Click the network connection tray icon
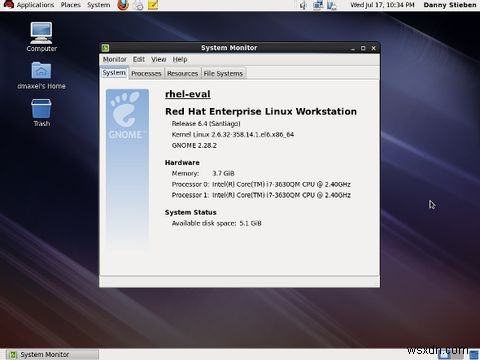 [318, 5]
